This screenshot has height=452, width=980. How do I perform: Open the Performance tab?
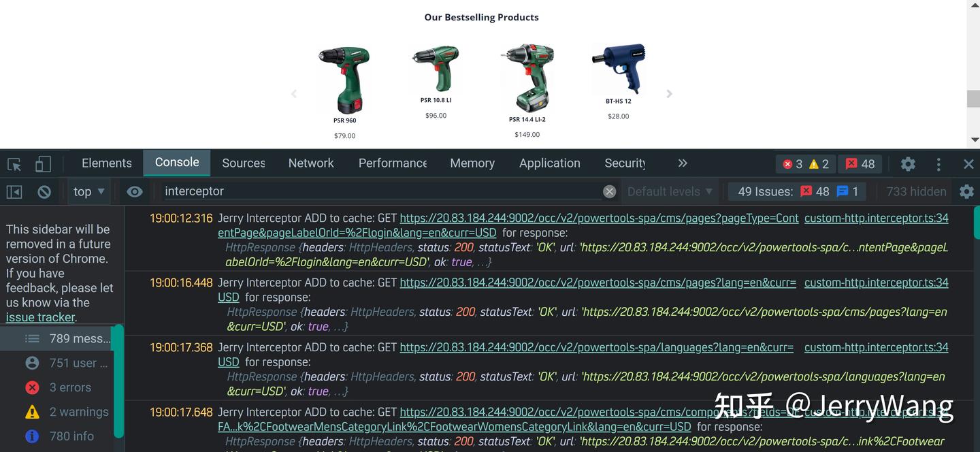[393, 163]
